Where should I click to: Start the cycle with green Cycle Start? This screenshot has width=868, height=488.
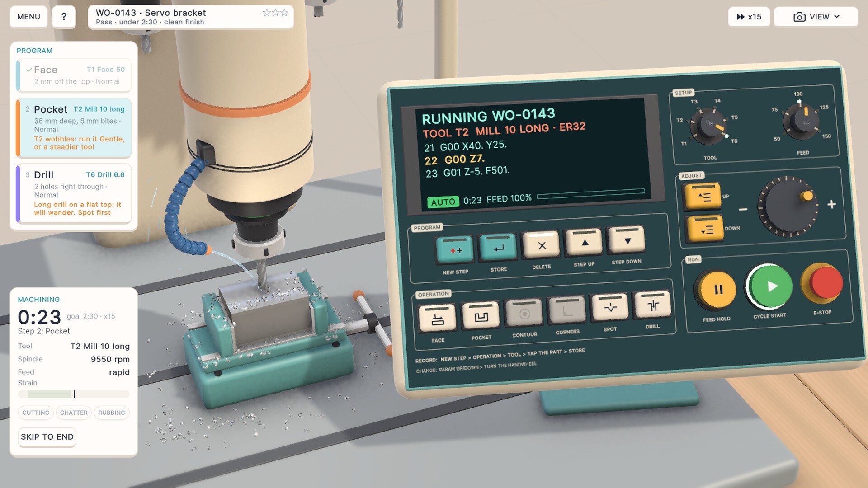click(x=769, y=286)
